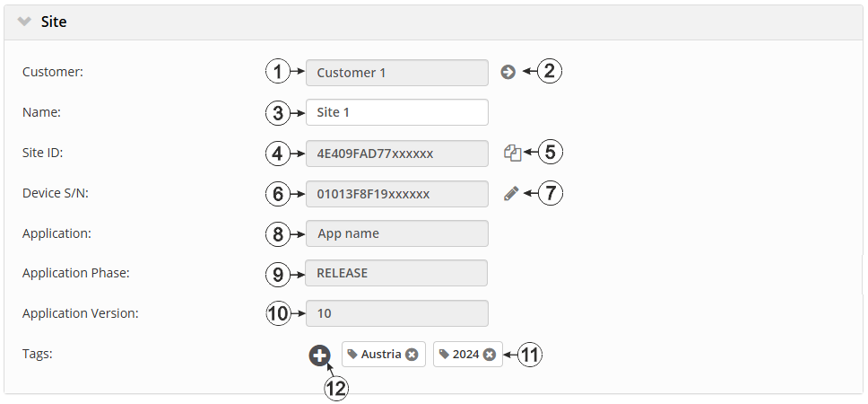Remove the Austria tag
The height and width of the screenshot is (404, 868).
412,355
